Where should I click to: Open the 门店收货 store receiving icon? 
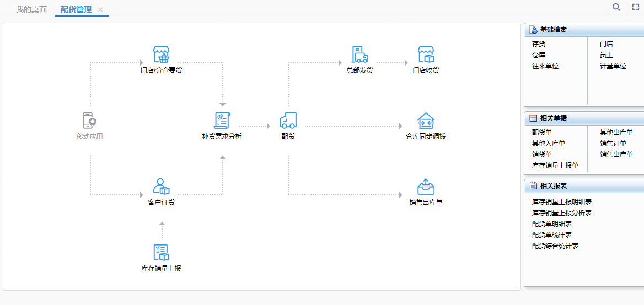pyautogui.click(x=426, y=55)
